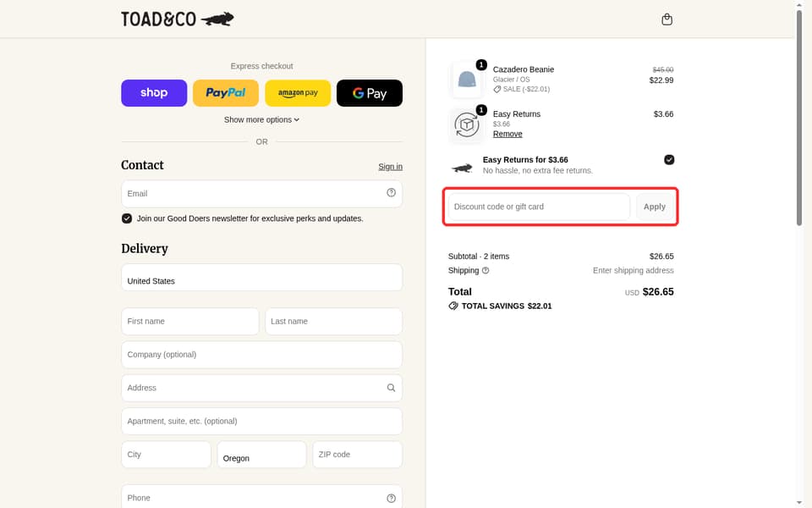Click the Enter shipping address text

click(633, 271)
